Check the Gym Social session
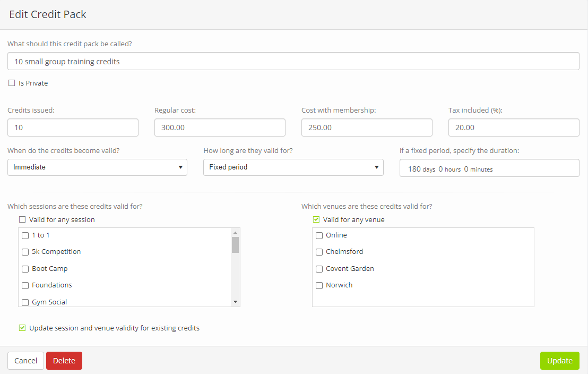 pyautogui.click(x=25, y=302)
